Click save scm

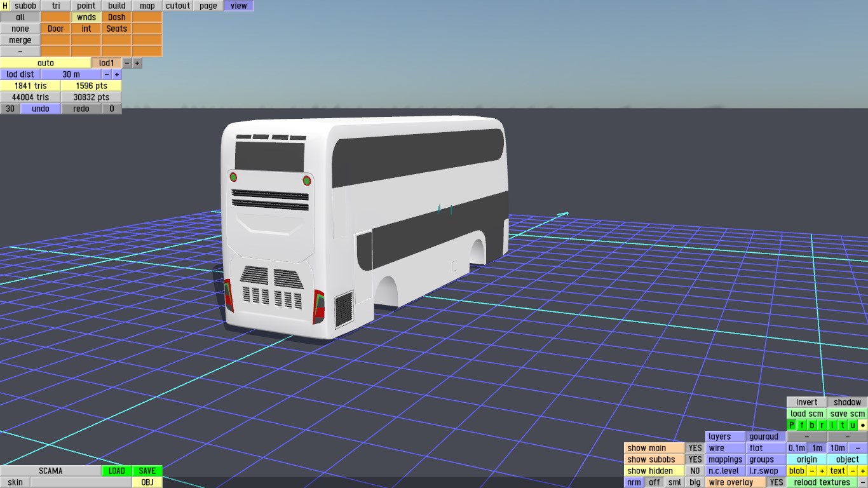click(x=848, y=414)
